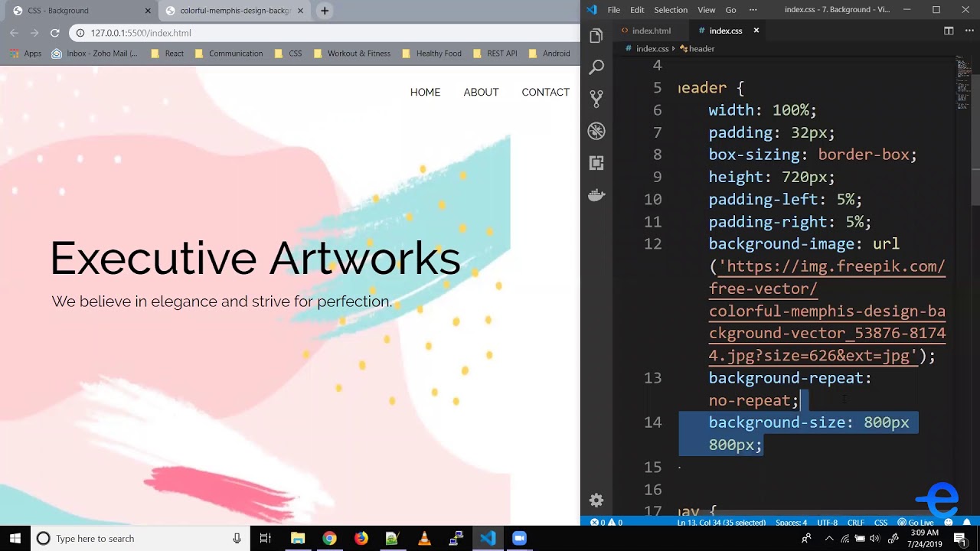Open File Explorer from the taskbar
The height and width of the screenshot is (551, 980).
click(x=298, y=539)
